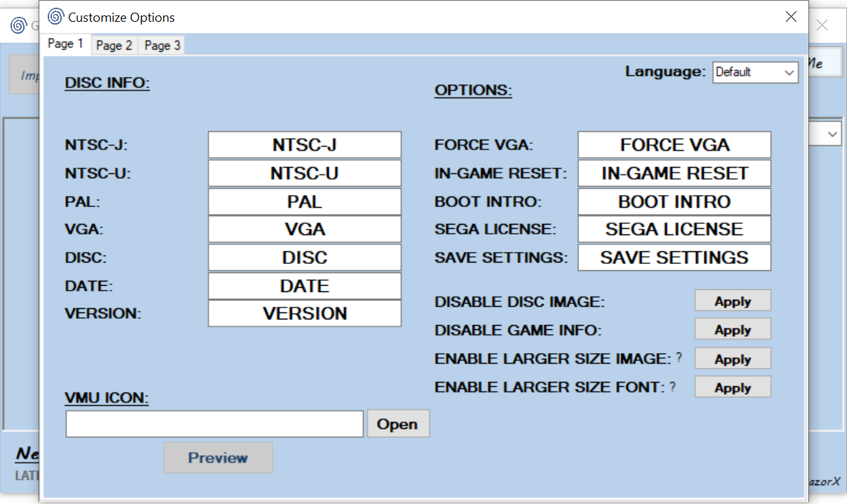This screenshot has width=847, height=504.
Task: Click the DATE text field
Action: (304, 286)
